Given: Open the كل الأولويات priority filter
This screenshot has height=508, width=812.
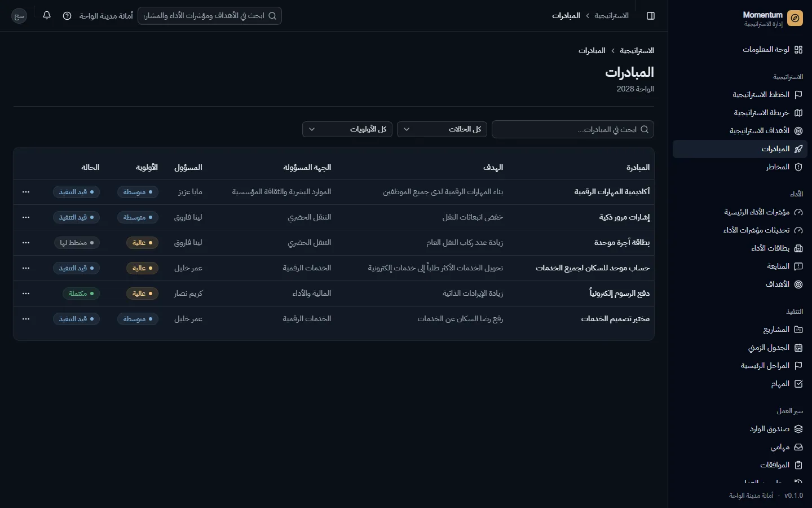Looking at the screenshot, I should (347, 129).
